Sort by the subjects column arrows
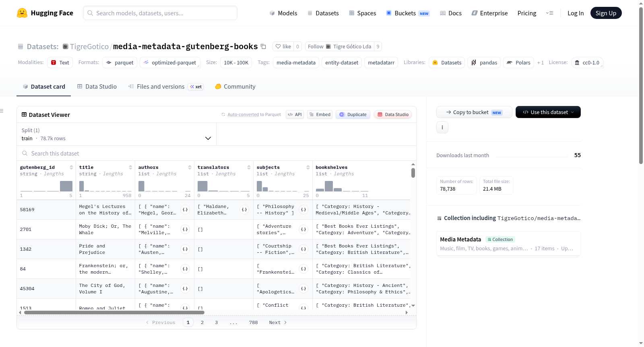644x347 pixels. tap(308, 167)
